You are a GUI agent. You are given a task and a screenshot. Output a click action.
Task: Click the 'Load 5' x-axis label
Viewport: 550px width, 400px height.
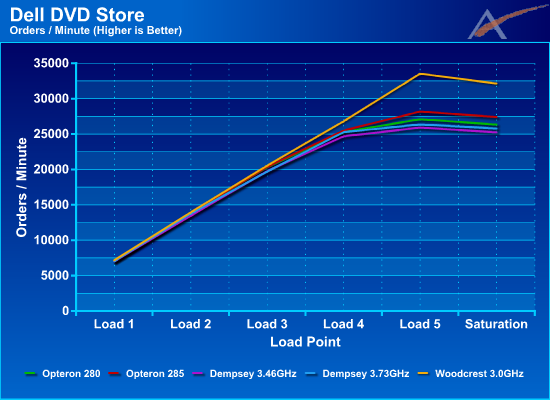tap(420, 324)
